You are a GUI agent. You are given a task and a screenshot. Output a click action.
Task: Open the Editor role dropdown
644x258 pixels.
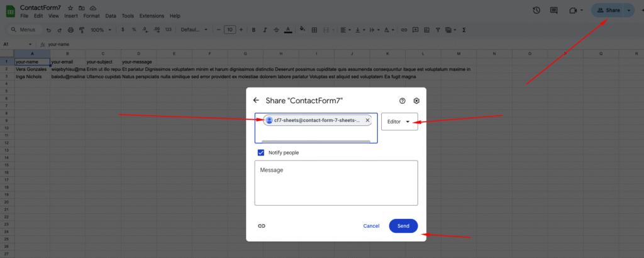[x=399, y=121]
